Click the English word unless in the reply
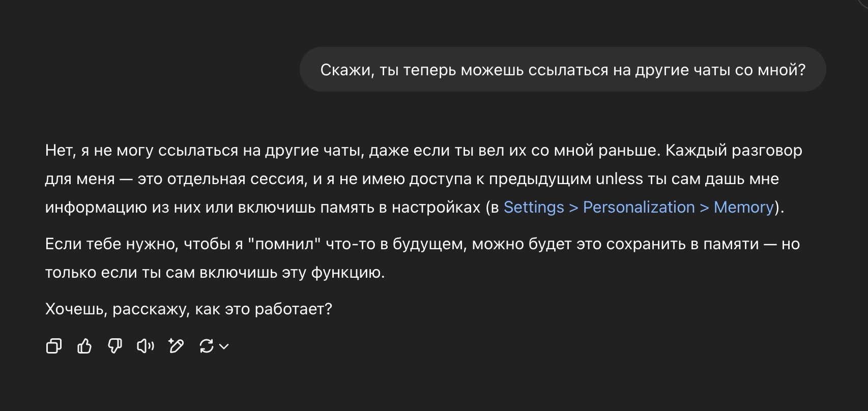The image size is (868, 411). [x=619, y=179]
